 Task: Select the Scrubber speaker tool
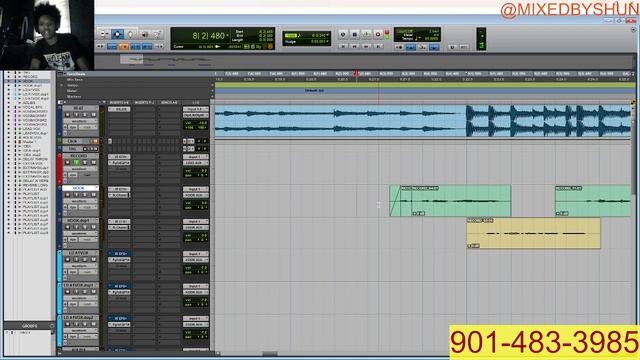(x=144, y=34)
